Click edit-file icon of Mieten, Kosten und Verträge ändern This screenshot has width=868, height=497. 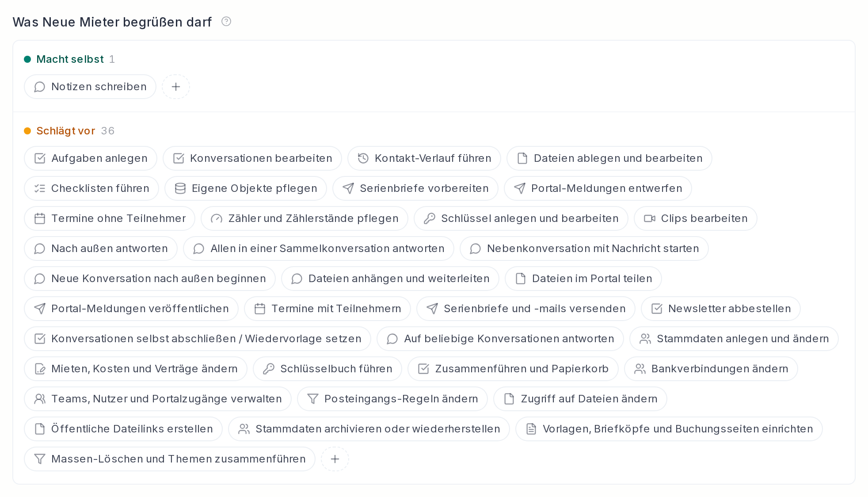coord(40,369)
